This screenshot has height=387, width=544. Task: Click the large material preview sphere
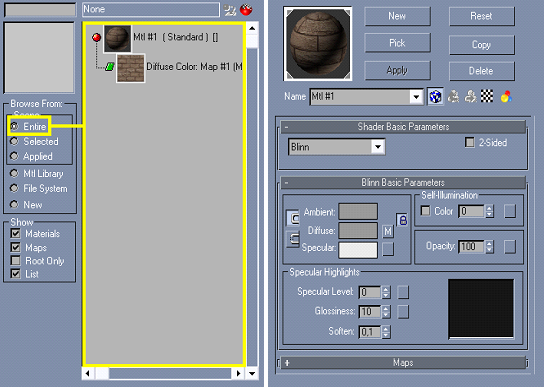[x=317, y=43]
